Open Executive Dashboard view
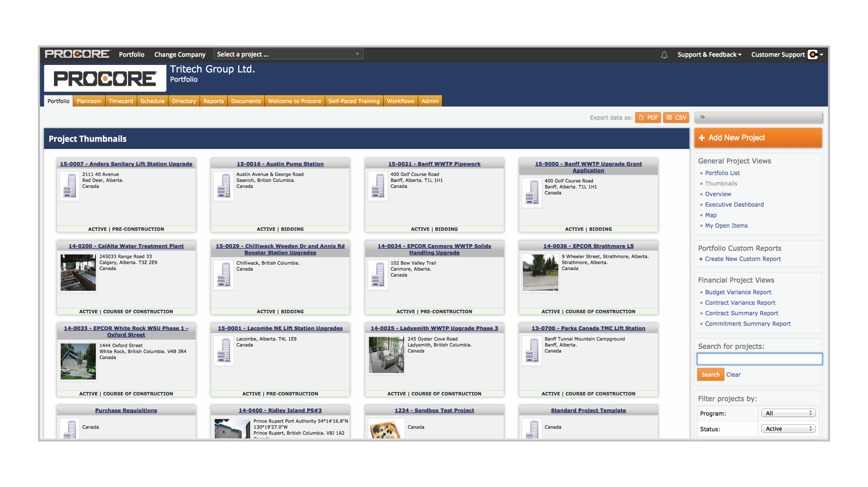Viewport: 868px width, 487px height. (x=734, y=204)
